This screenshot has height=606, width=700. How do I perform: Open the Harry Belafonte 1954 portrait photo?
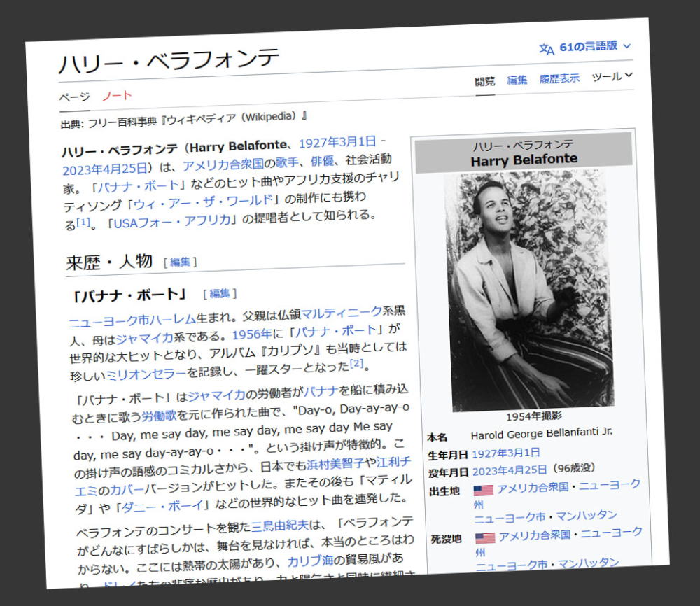(531, 291)
